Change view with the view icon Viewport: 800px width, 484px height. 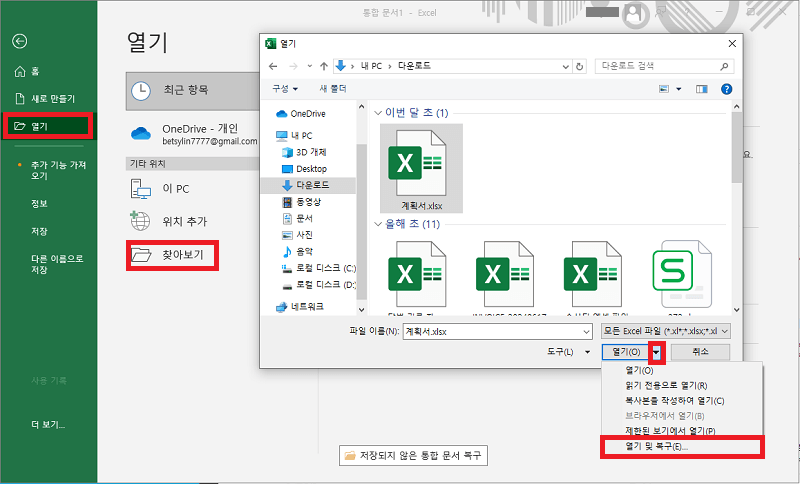tap(664, 89)
